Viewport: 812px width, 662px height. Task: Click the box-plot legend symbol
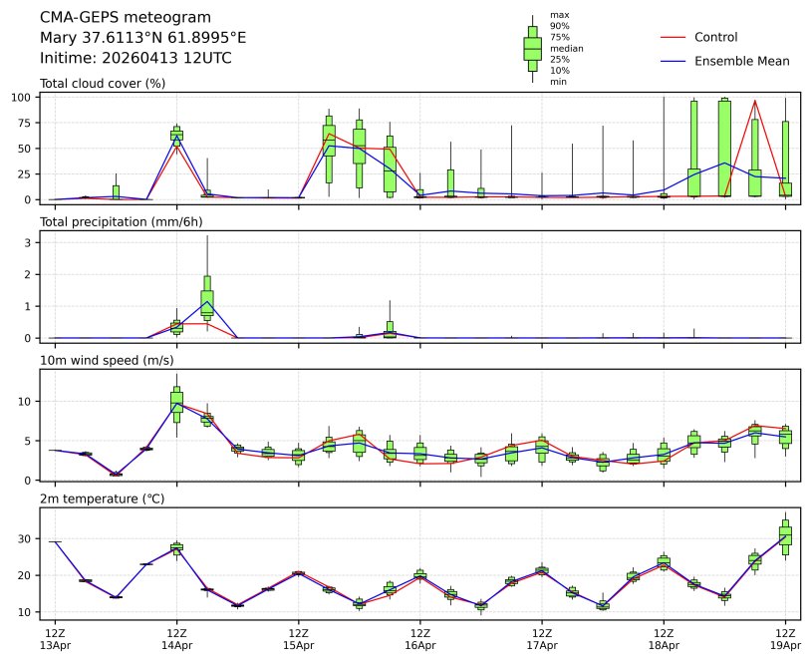(x=532, y=48)
